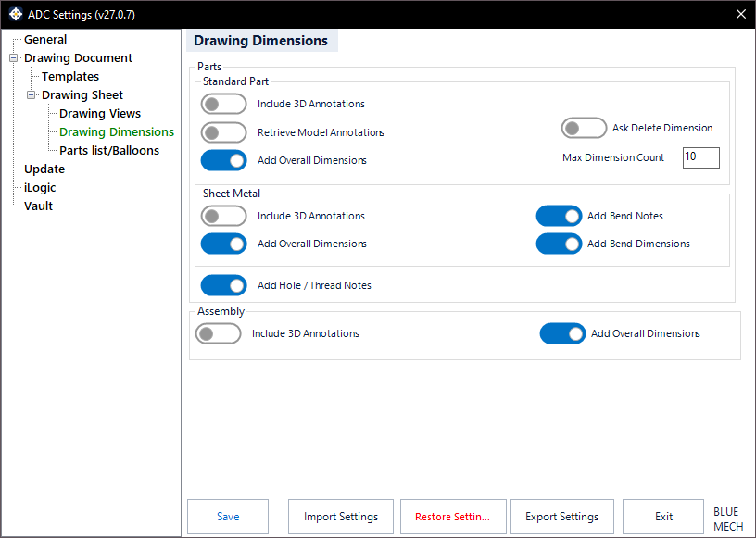The height and width of the screenshot is (538, 756).
Task: Toggle Sheet Metal Include 3D Annotations
Action: (223, 216)
